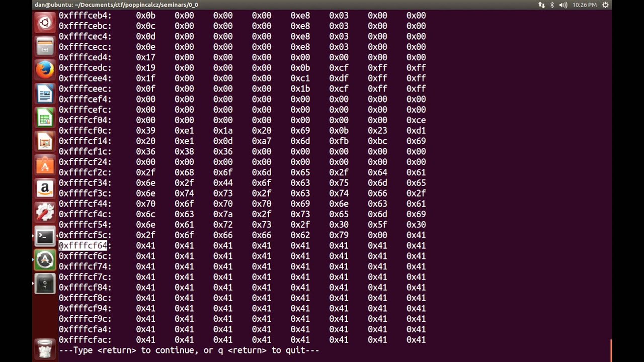Open the session gear menu
Viewport: 644px width, 362px height.
605,5
